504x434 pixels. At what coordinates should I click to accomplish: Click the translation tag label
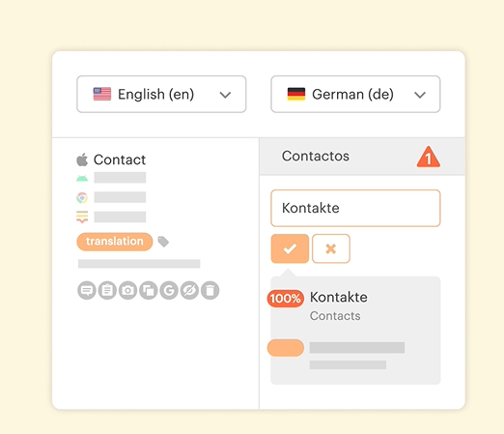pyautogui.click(x=115, y=242)
